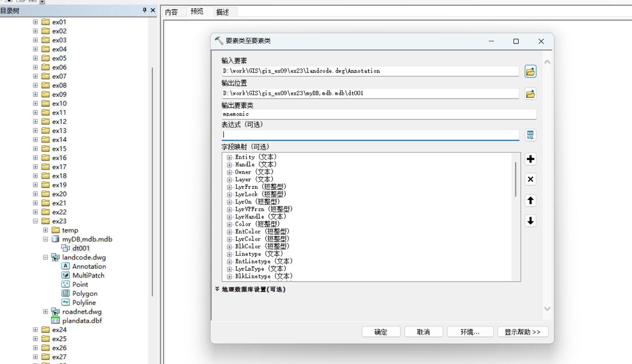Select the Polygon feature class icon

click(66, 293)
